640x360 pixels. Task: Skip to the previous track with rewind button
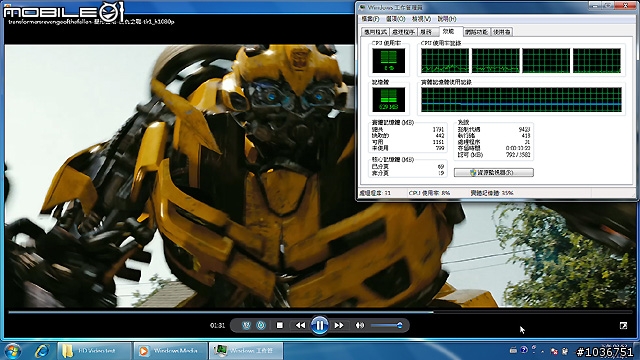pyautogui.click(x=300, y=325)
